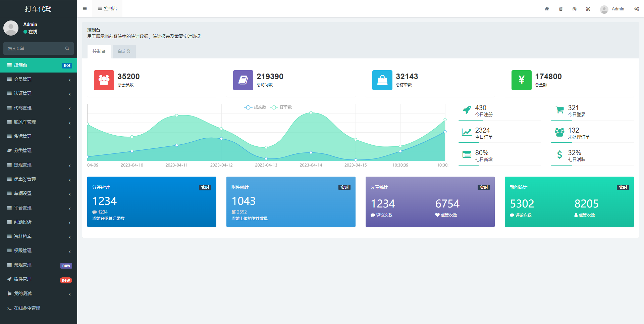
Task: Click the trash icon to clear cache
Action: point(561,9)
